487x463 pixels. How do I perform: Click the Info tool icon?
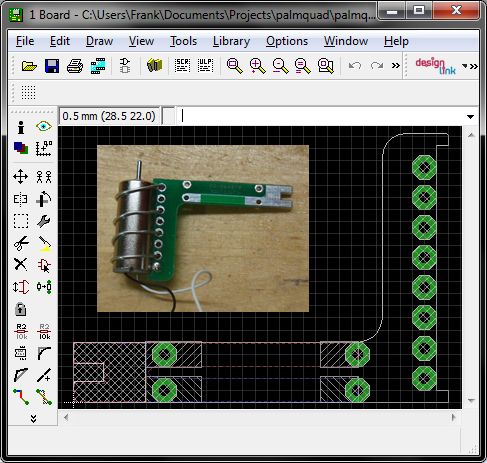pos(21,127)
